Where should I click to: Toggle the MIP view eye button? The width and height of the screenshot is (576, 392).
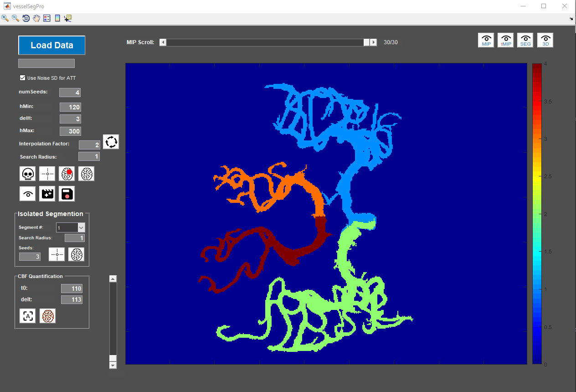point(486,41)
